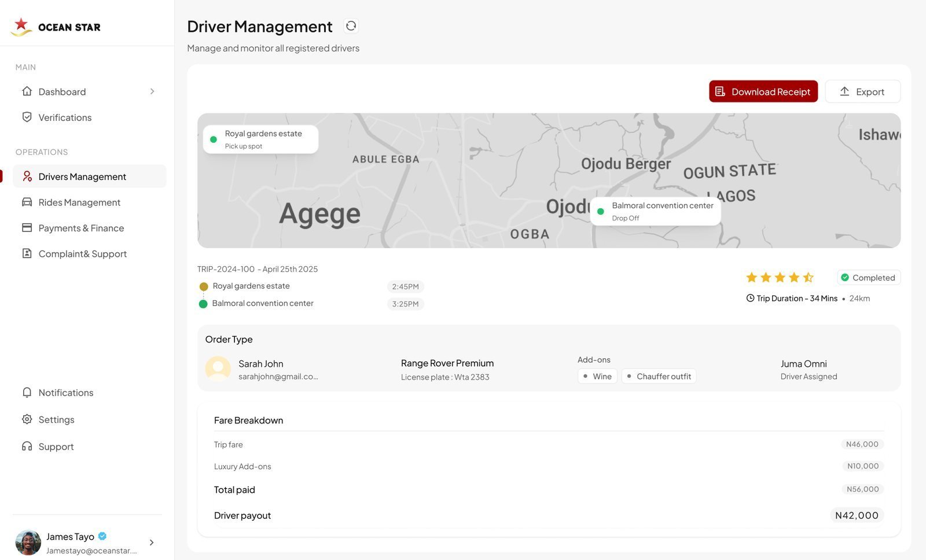Viewport: 926px width, 560px height.
Task: Click the Dashboard home icon
Action: coord(27,91)
